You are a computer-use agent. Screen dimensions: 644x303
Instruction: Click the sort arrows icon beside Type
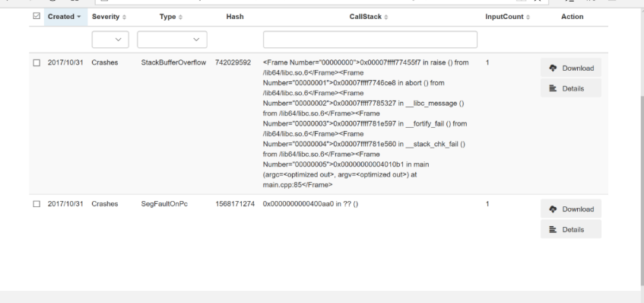pos(181,17)
